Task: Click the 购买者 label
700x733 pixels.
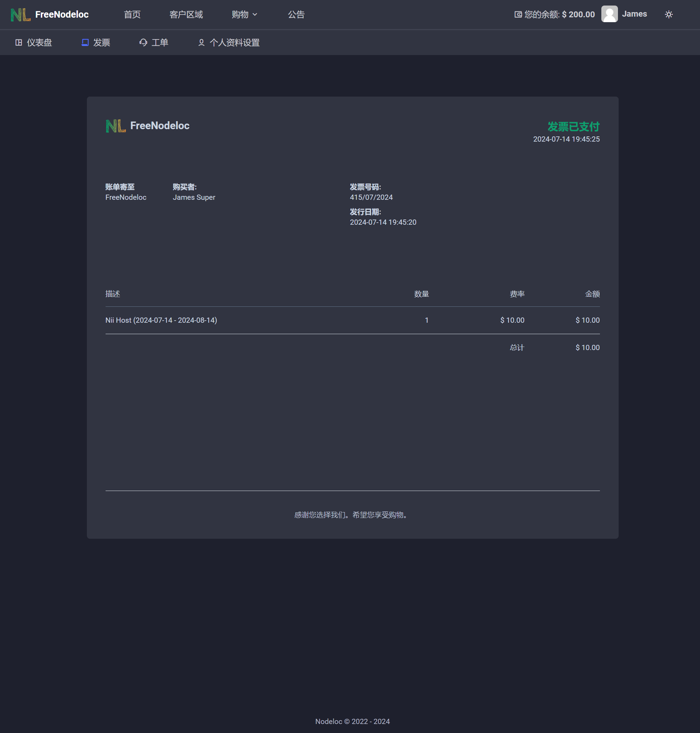Action: pyautogui.click(x=185, y=187)
